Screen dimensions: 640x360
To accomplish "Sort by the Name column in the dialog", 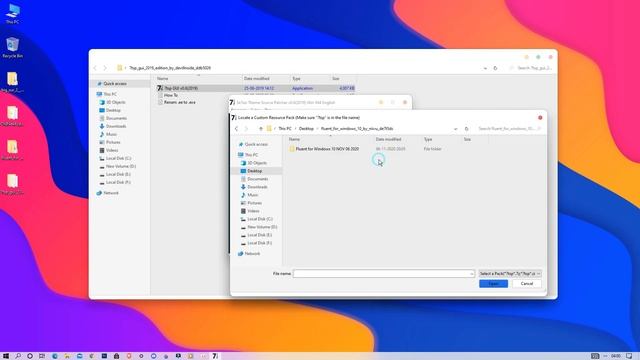I will click(294, 140).
